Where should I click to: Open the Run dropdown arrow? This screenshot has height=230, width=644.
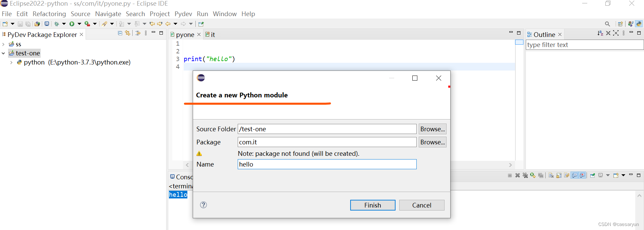tap(79, 24)
